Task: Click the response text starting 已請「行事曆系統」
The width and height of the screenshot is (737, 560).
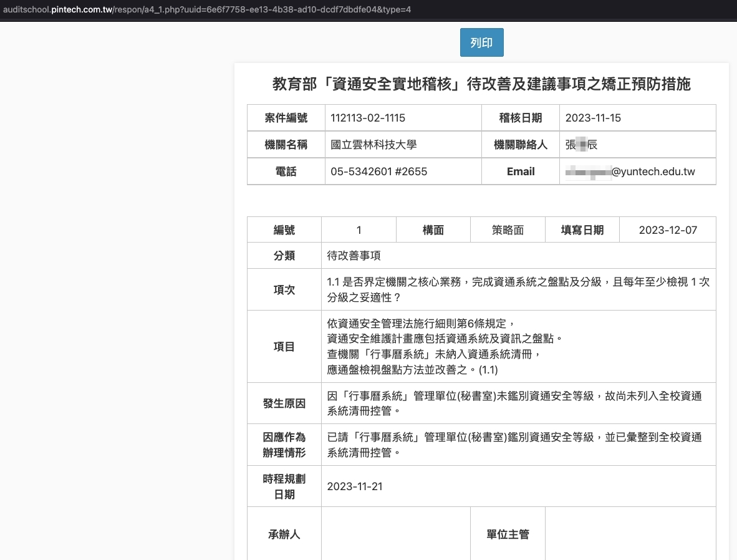Action: [x=514, y=445]
